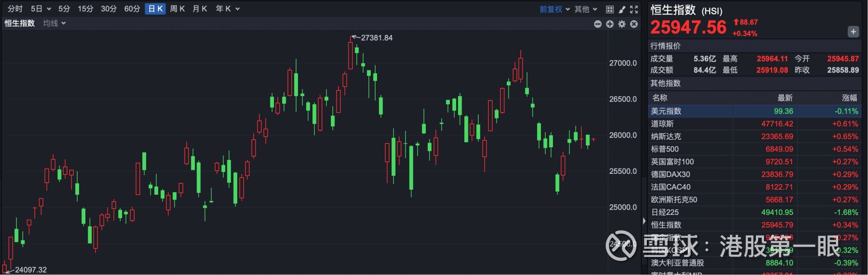Open the 年K period dropdown
Image resolution: width=868 pixels, height=275 pixels.
pyautogui.click(x=227, y=9)
